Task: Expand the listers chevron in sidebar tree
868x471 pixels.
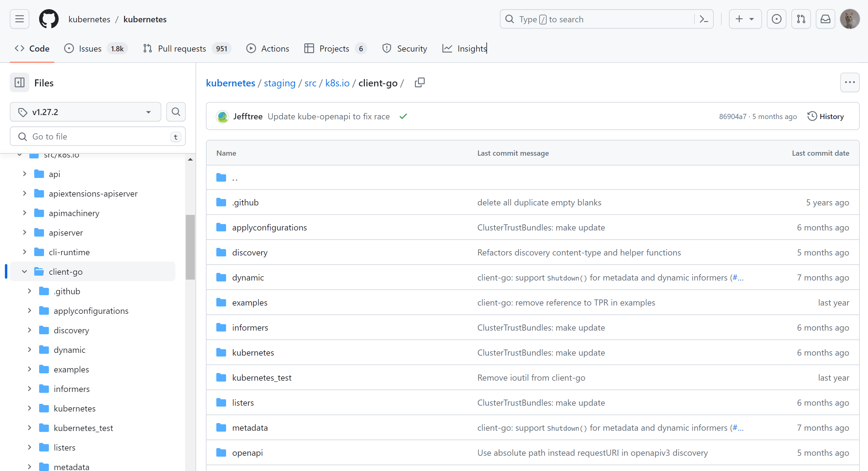Action: pos(30,447)
